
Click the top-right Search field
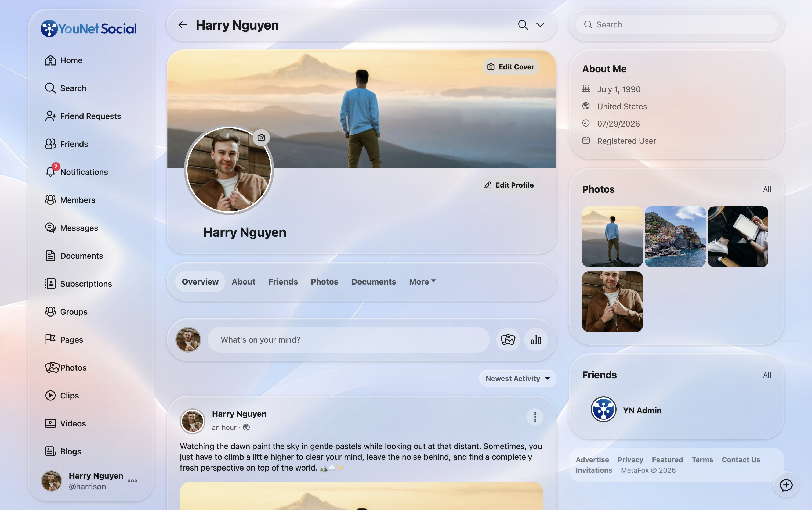point(676,25)
